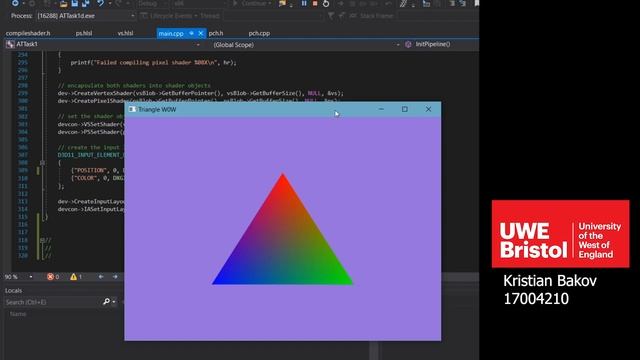
Task: Click the pin icon on main.cpp tab
Action: [x=191, y=33]
